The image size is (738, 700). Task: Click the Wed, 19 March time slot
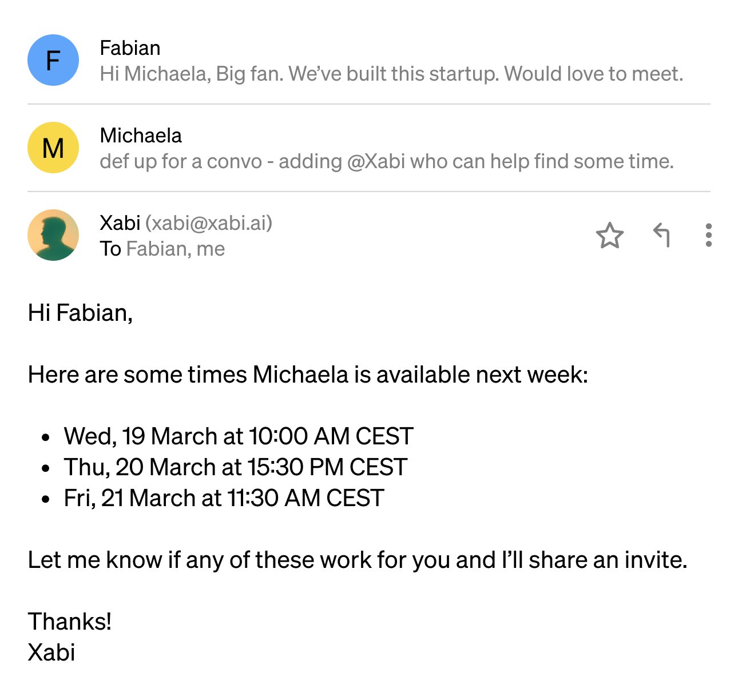click(238, 436)
